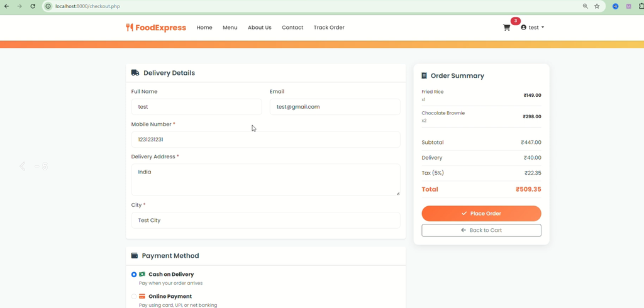The height and width of the screenshot is (308, 644).
Task: Open Track Order page
Action: click(329, 28)
